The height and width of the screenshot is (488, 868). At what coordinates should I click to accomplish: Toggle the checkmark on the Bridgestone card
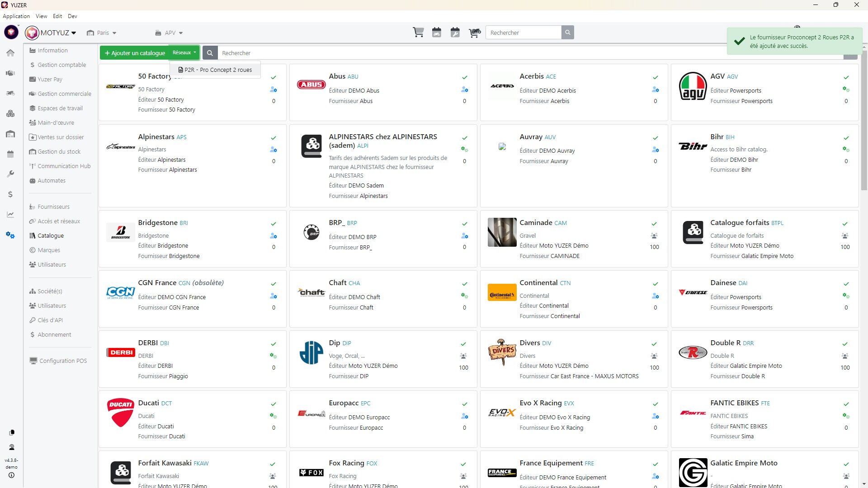coord(274,224)
